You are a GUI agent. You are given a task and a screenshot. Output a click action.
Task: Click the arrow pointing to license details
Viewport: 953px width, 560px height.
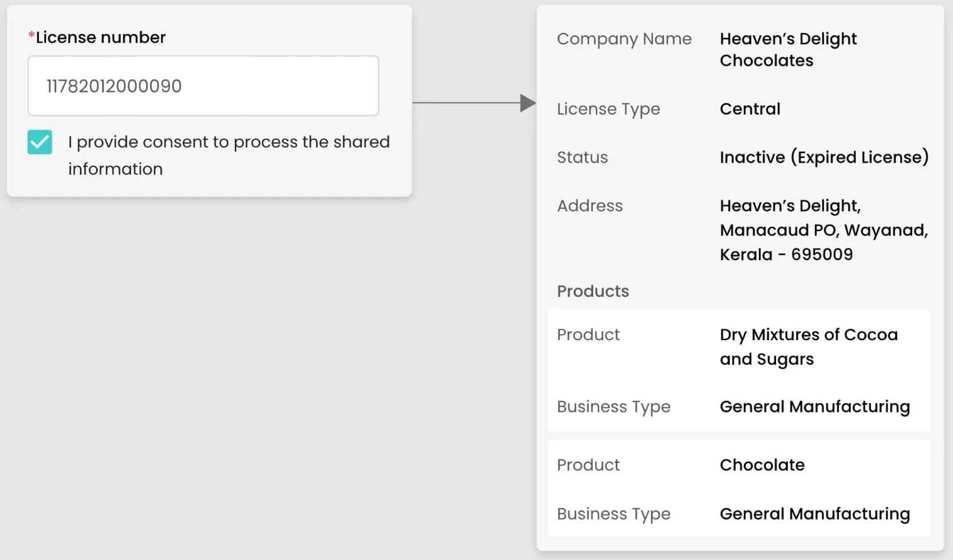[474, 103]
